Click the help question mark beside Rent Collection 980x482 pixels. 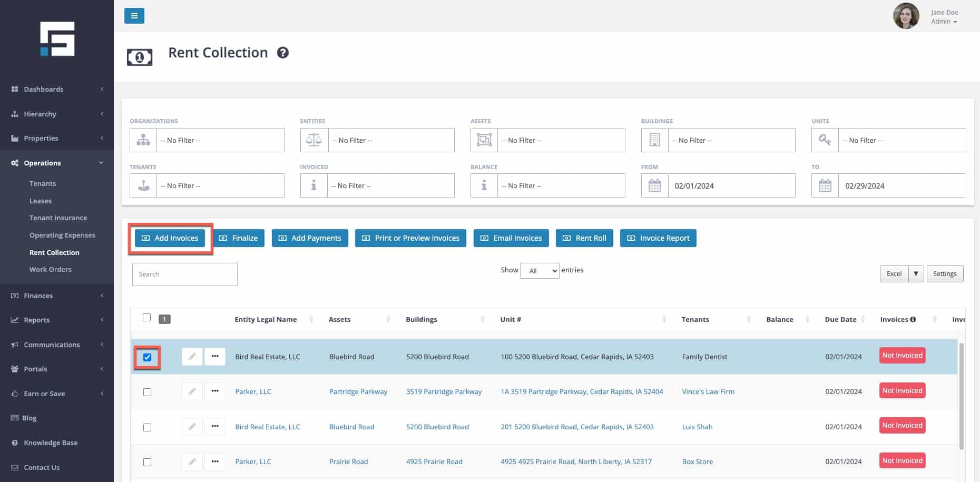(x=283, y=53)
